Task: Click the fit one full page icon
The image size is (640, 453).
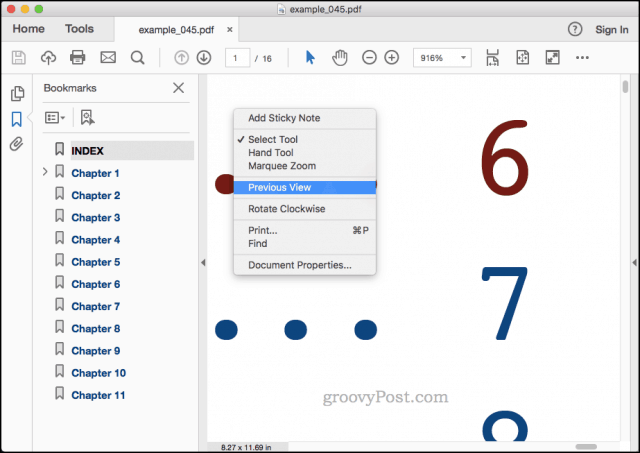Action: pos(522,58)
